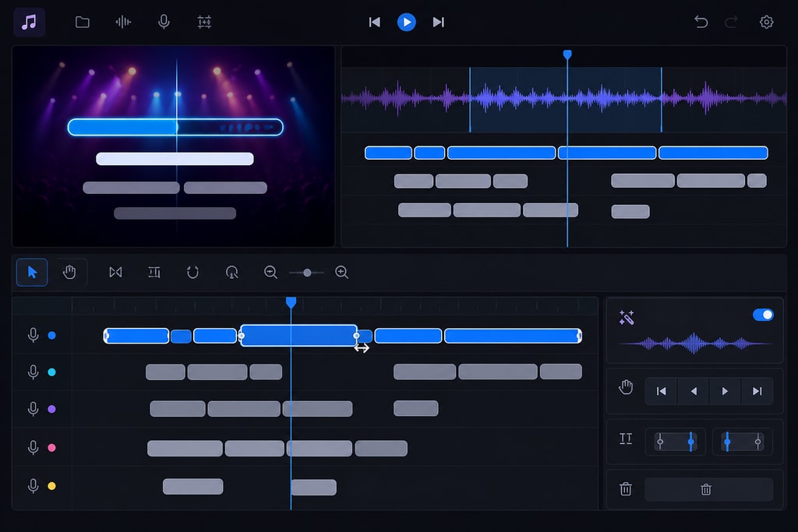Click the yellow track microphone icon

pos(33,486)
